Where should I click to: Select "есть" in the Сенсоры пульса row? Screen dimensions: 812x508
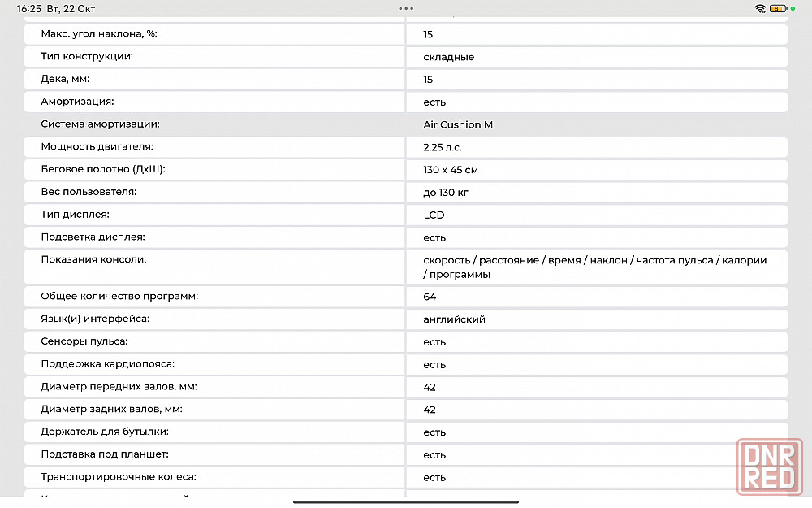coord(434,343)
